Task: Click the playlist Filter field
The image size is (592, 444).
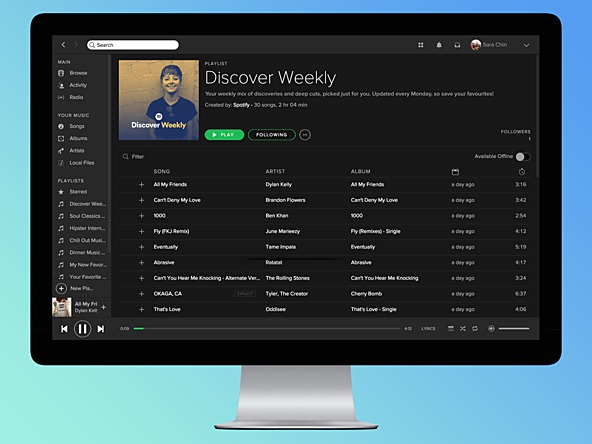Action: (x=134, y=156)
